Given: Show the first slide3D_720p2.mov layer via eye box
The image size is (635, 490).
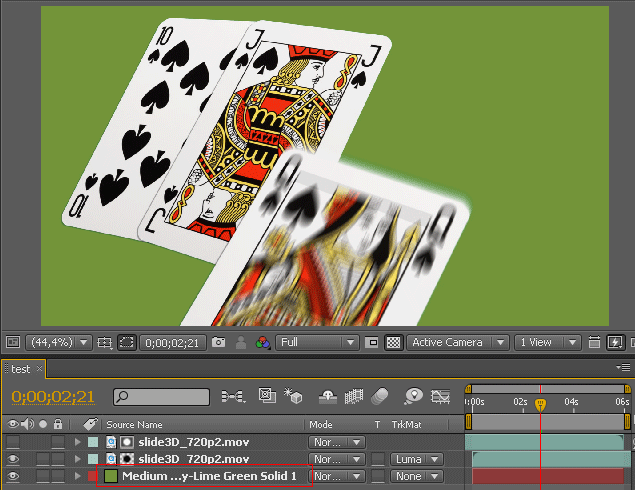Looking at the screenshot, I should point(13,442).
